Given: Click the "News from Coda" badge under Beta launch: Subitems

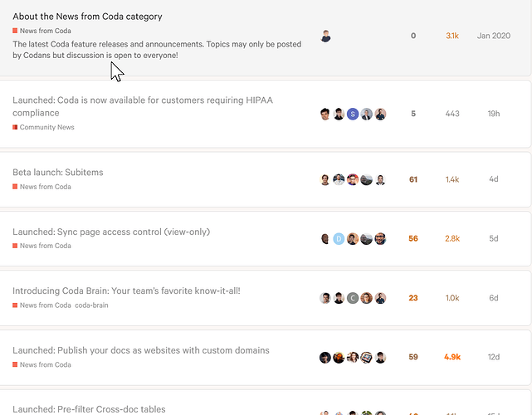Looking at the screenshot, I should (45, 187).
